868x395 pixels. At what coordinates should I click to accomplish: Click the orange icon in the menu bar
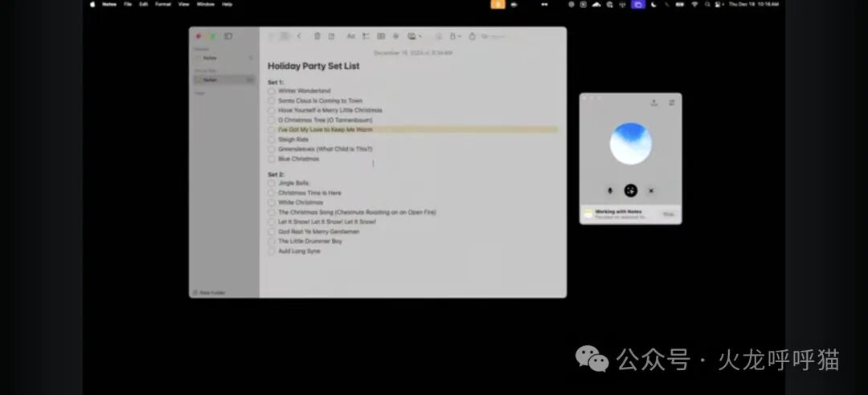pyautogui.click(x=497, y=5)
